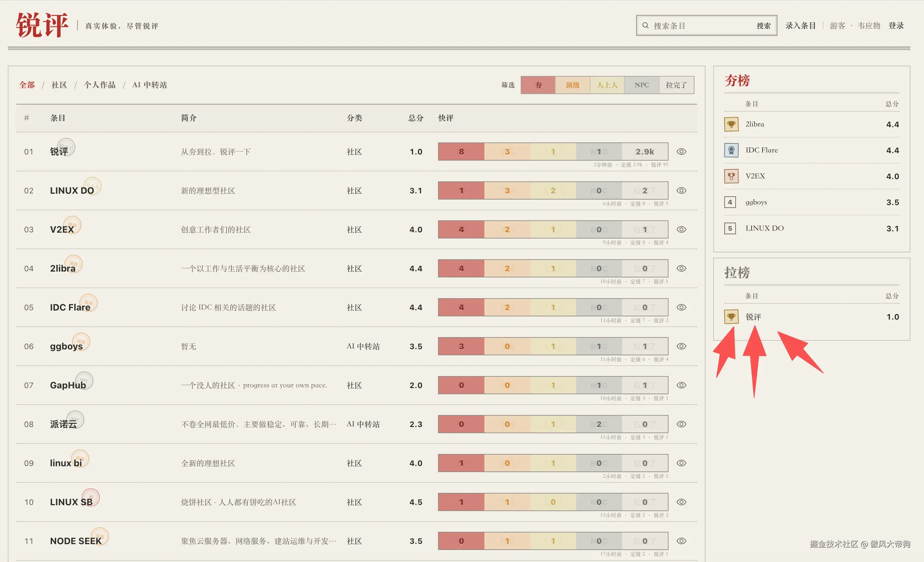Click the number 4 rank badge beside ggboys
The width and height of the screenshot is (924, 562).
(x=730, y=202)
